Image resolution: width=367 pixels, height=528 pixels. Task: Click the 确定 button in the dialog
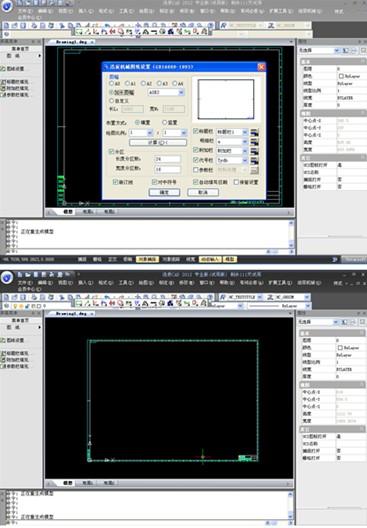click(164, 192)
